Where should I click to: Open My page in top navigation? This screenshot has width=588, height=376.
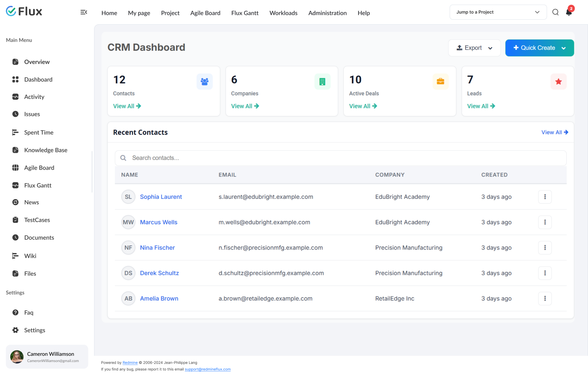point(139,13)
